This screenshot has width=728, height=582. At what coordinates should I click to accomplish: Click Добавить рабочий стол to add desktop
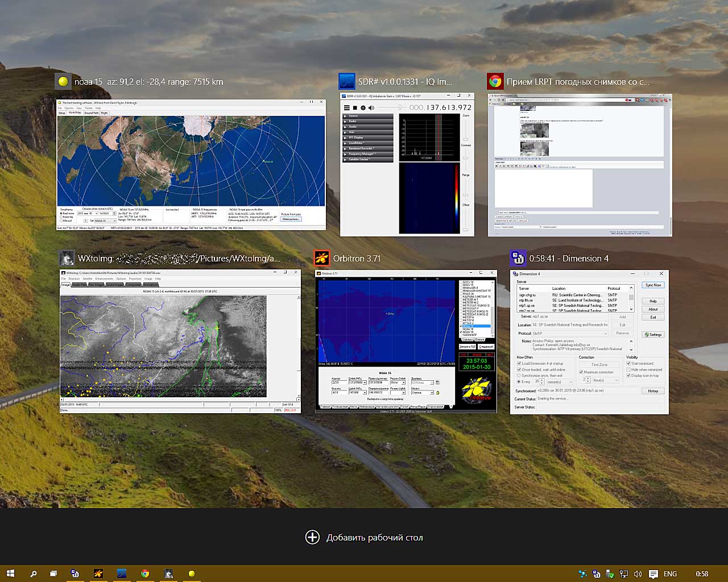(364, 537)
